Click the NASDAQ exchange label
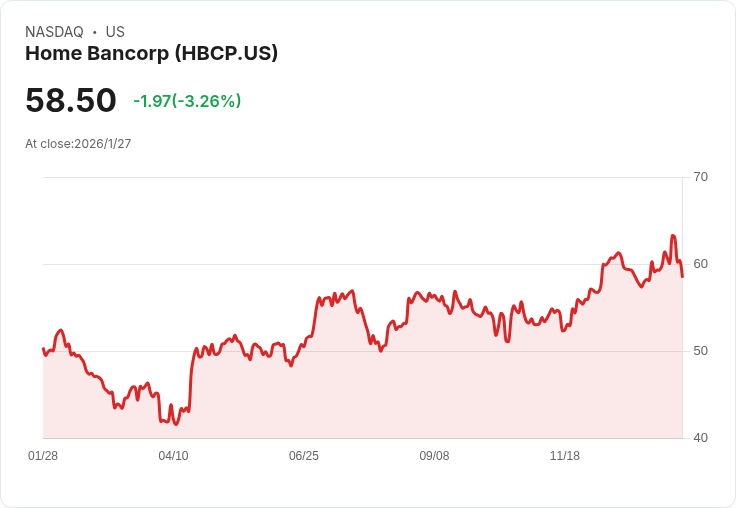736x508 pixels. click(x=54, y=32)
